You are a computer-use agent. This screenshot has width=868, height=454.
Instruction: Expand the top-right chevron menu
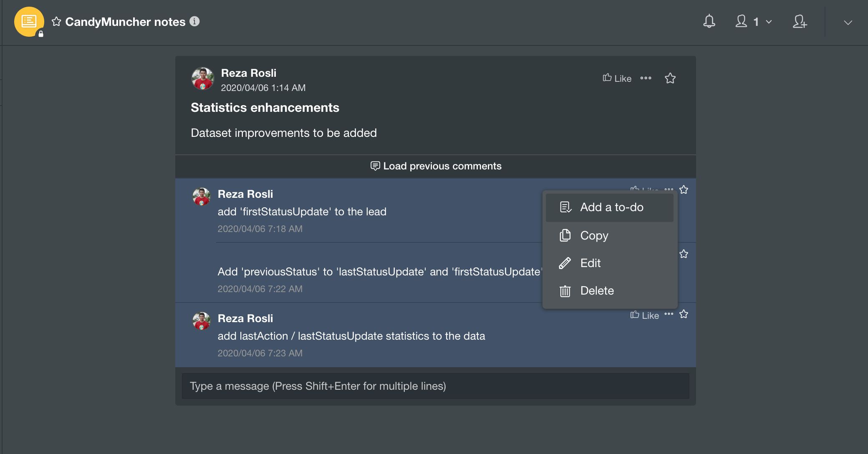coord(848,22)
